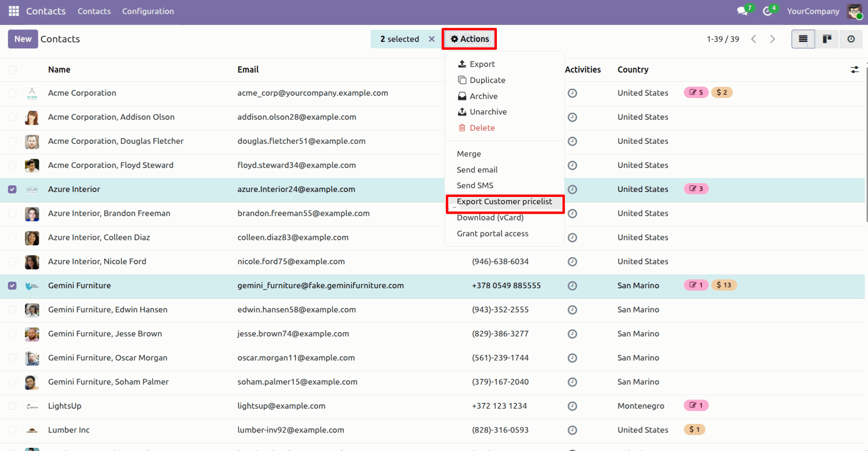Open the apps grid home menu

[14, 11]
